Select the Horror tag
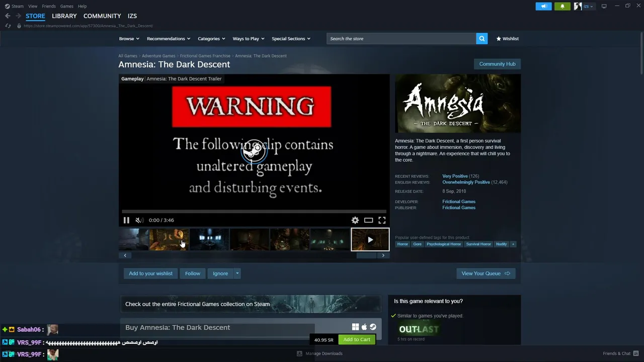 (403, 244)
